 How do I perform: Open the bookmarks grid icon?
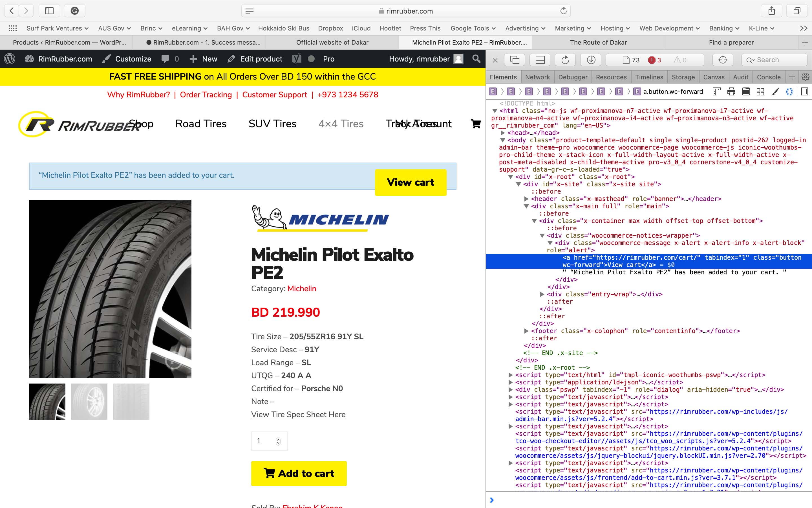[12, 28]
